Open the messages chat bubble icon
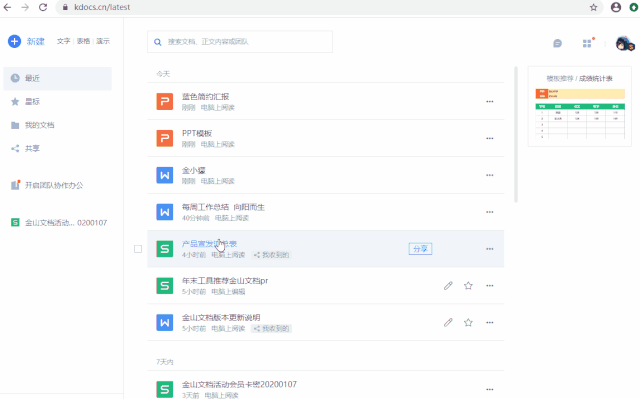 click(557, 43)
